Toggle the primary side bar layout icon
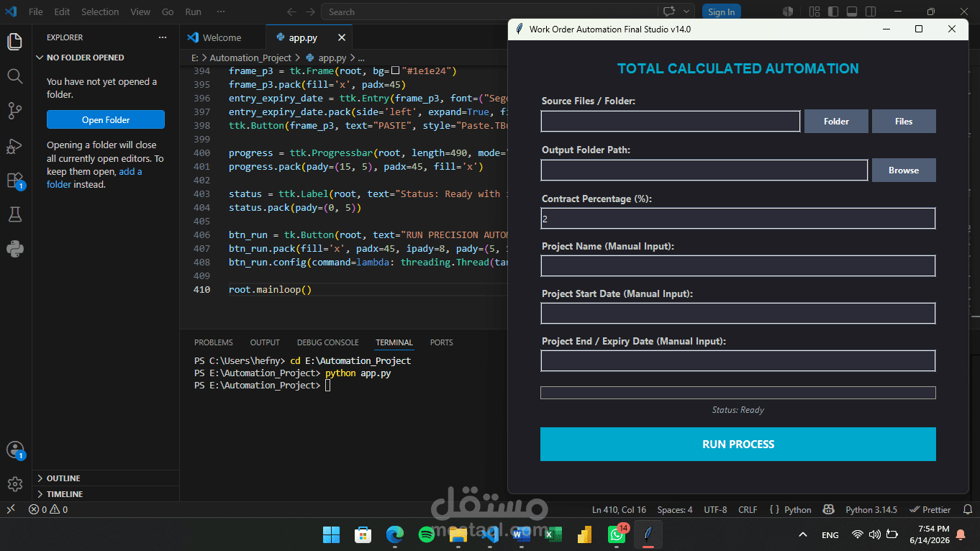980x551 pixels. (833, 12)
